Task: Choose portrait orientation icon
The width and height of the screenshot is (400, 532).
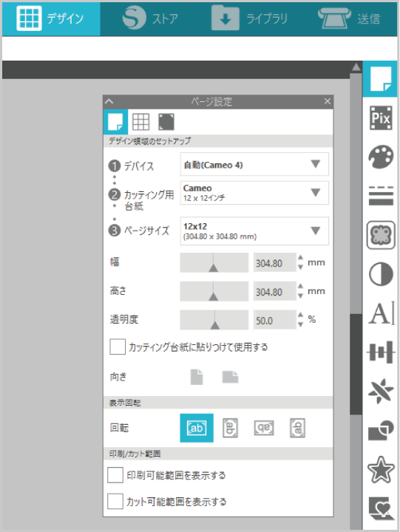Action: coord(197,377)
